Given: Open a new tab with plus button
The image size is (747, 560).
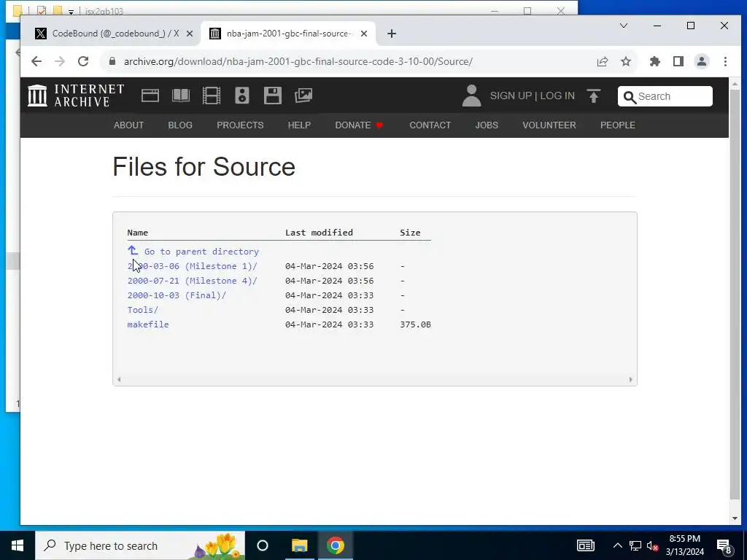Looking at the screenshot, I should pos(392,34).
